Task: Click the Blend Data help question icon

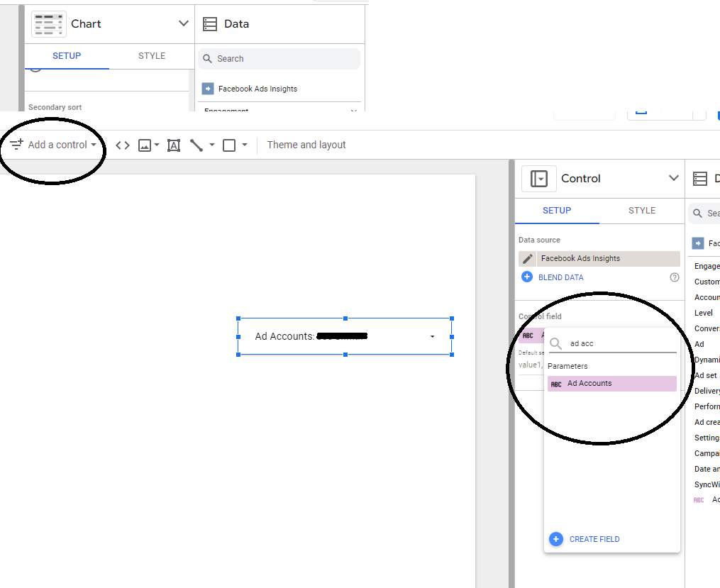Action: click(x=674, y=277)
